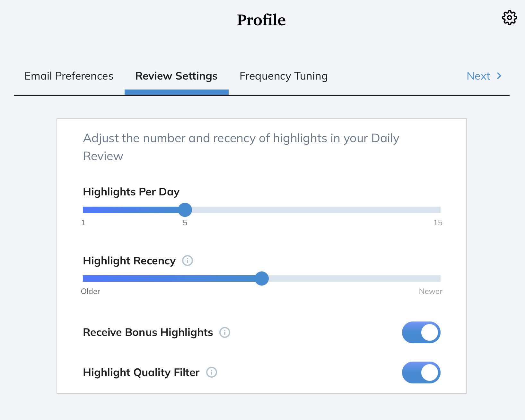The image size is (525, 420).
Task: Disable the Highlight Quality Filter switch
Action: pos(421,373)
